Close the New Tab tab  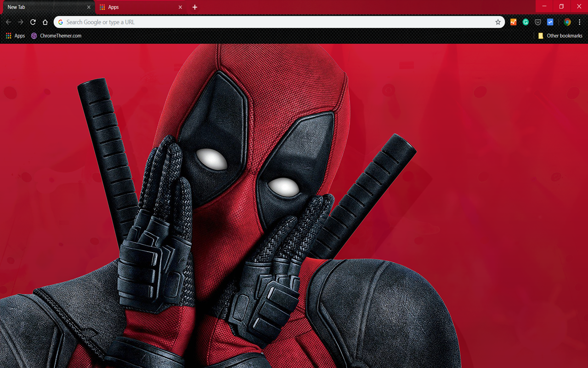(89, 7)
